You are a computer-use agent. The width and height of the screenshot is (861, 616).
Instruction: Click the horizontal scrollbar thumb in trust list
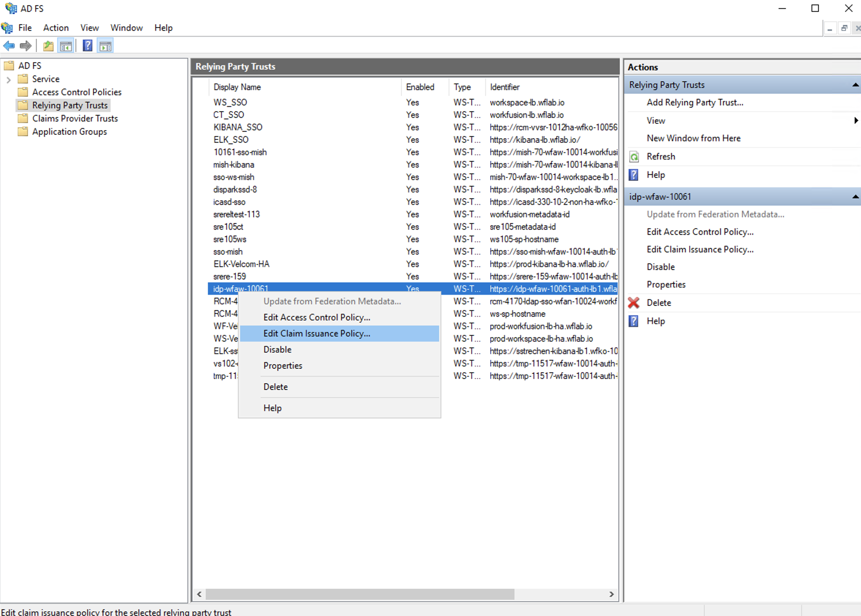click(360, 594)
